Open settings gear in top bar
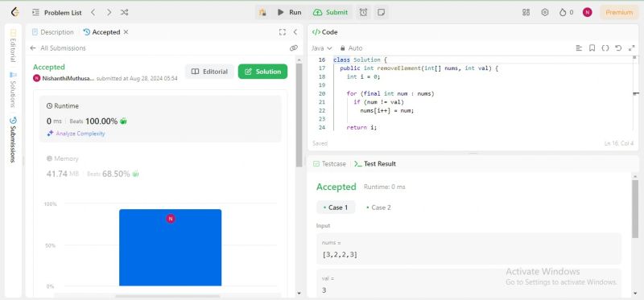644x300 pixels. [x=545, y=12]
